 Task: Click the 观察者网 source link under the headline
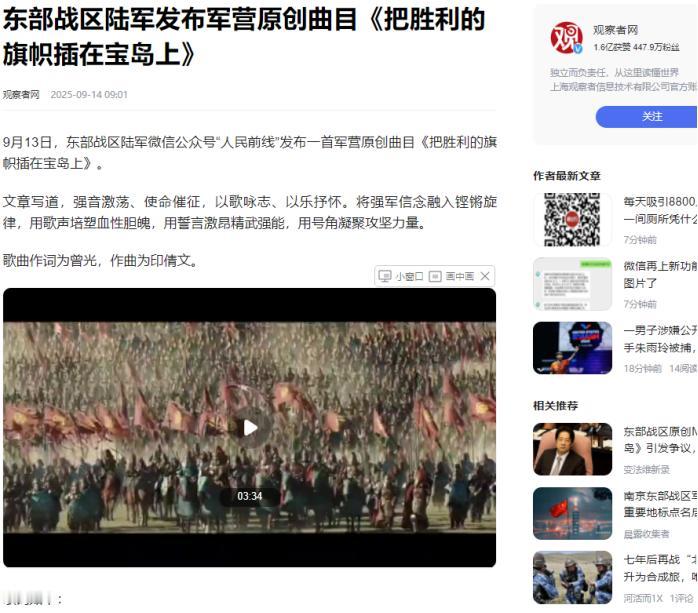pyautogui.click(x=21, y=95)
